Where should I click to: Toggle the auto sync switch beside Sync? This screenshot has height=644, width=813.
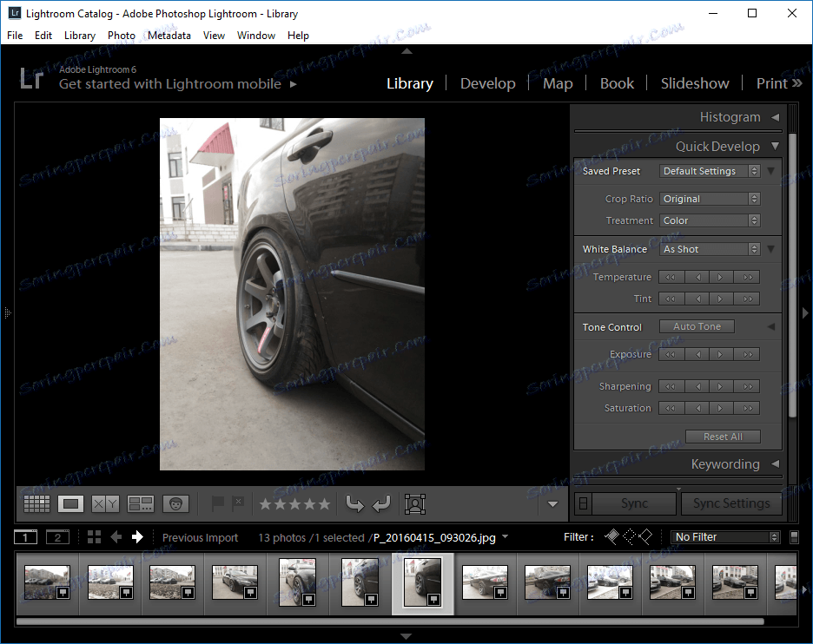pyautogui.click(x=584, y=503)
